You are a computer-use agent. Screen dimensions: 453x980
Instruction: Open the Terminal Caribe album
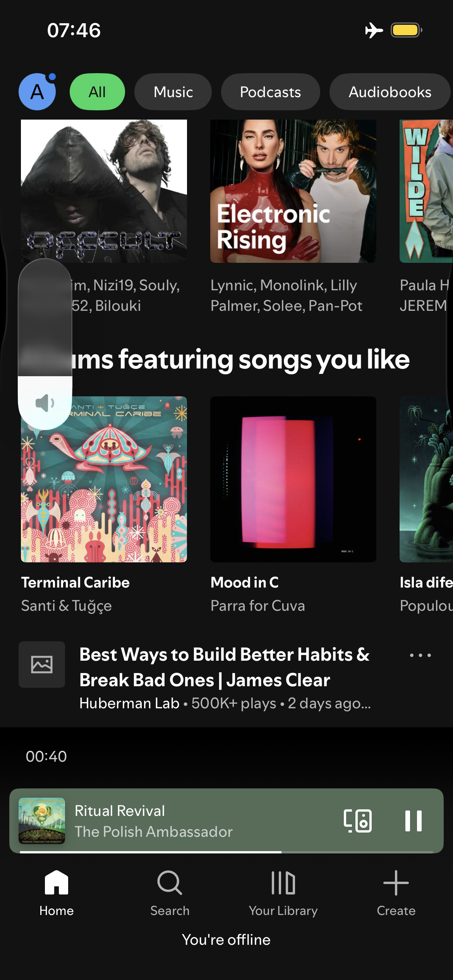104,479
